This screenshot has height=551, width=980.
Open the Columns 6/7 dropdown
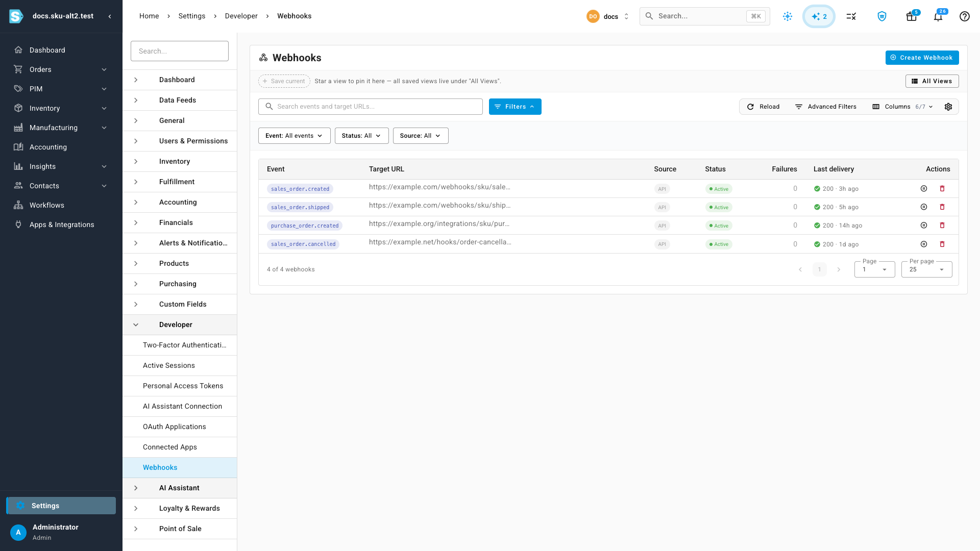click(902, 107)
